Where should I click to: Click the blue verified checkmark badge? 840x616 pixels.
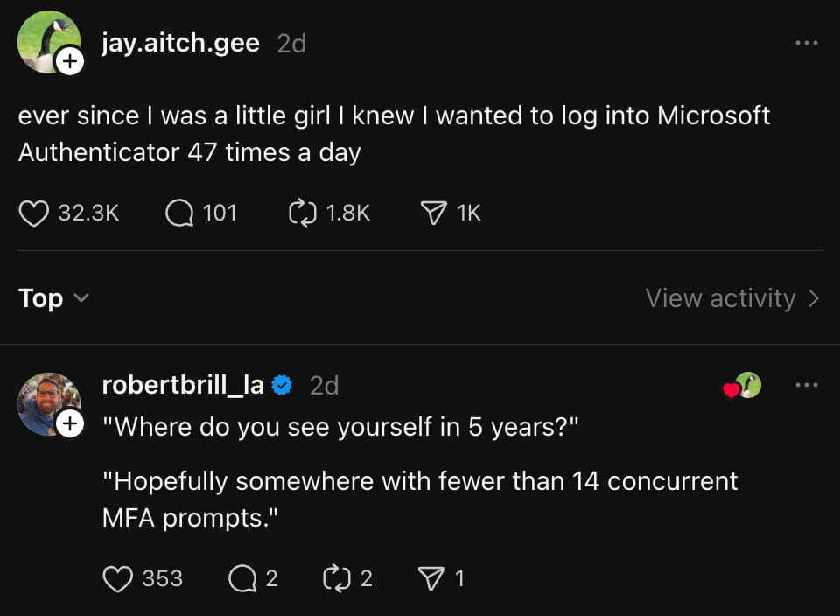coord(281,385)
